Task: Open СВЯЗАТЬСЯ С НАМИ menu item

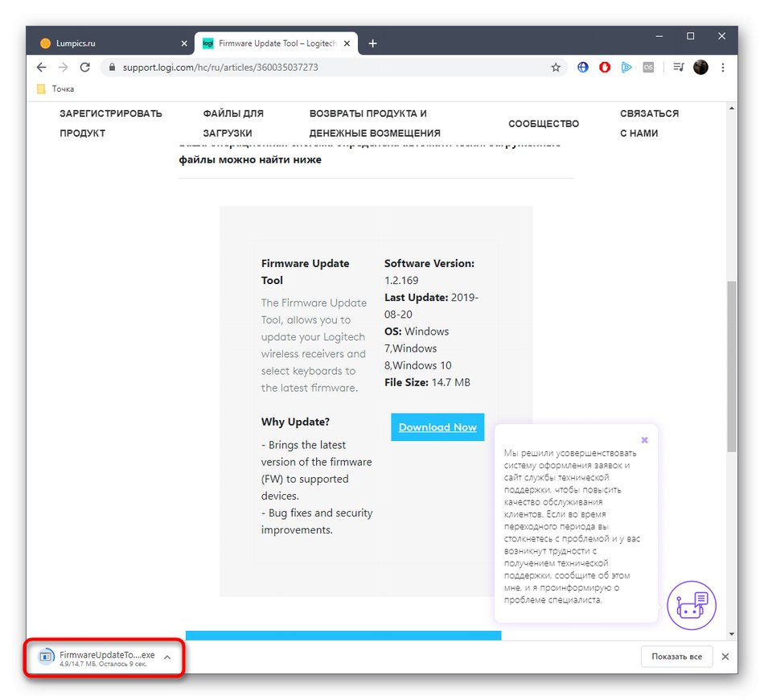Action: tap(649, 123)
